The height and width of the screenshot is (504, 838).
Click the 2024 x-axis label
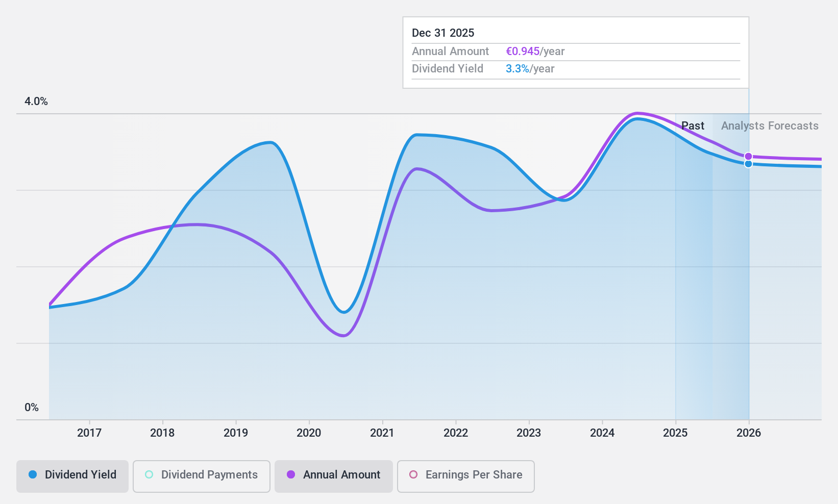(x=602, y=433)
